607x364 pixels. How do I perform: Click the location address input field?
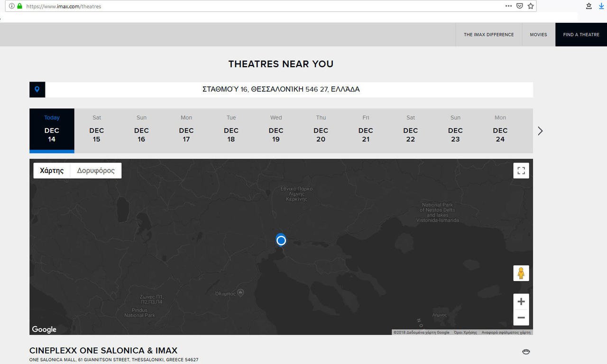coord(289,89)
